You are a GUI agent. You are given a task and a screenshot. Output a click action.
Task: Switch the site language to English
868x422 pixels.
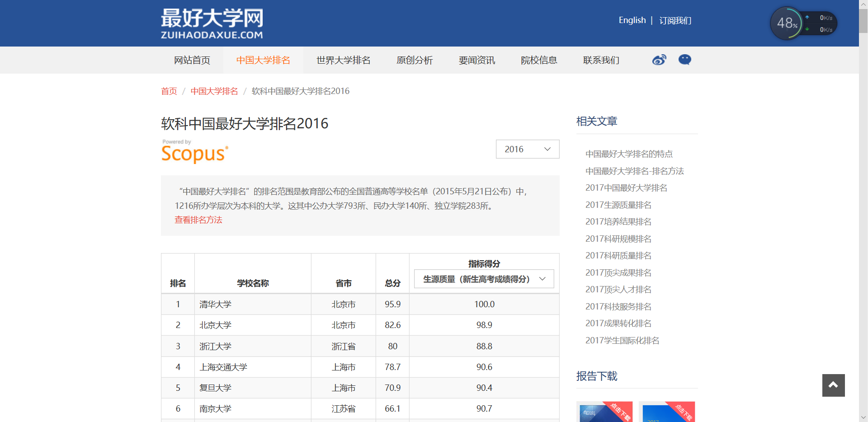click(632, 20)
